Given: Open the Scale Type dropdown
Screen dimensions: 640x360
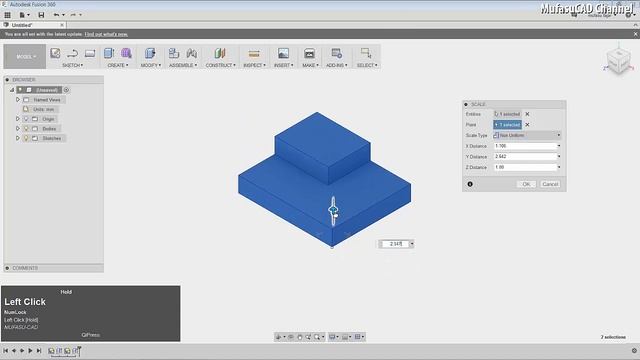Looking at the screenshot, I should coord(527,135).
